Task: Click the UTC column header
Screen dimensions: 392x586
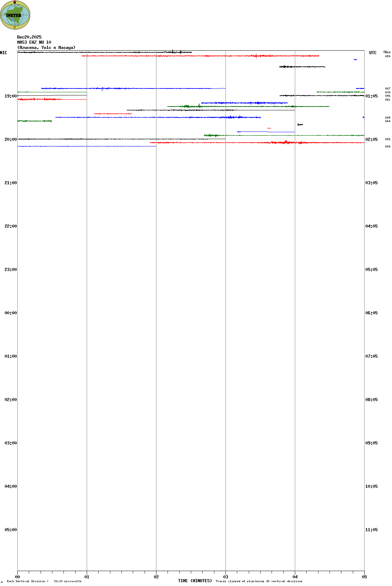Action: [373, 53]
